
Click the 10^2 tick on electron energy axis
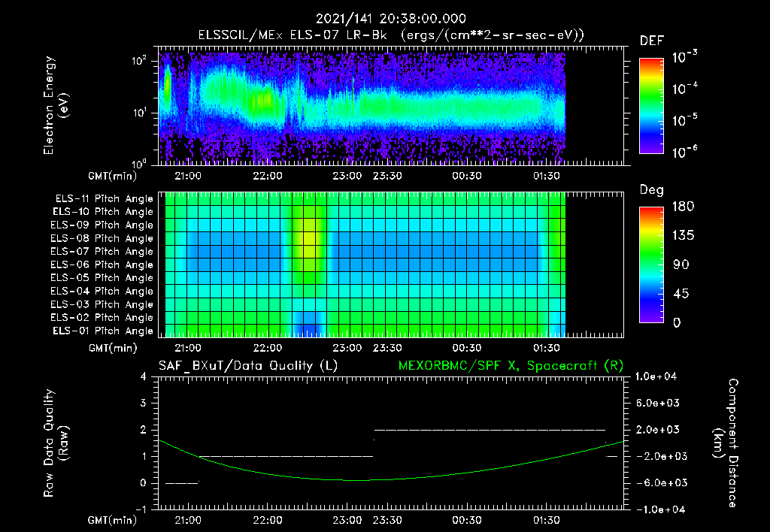[x=139, y=61]
